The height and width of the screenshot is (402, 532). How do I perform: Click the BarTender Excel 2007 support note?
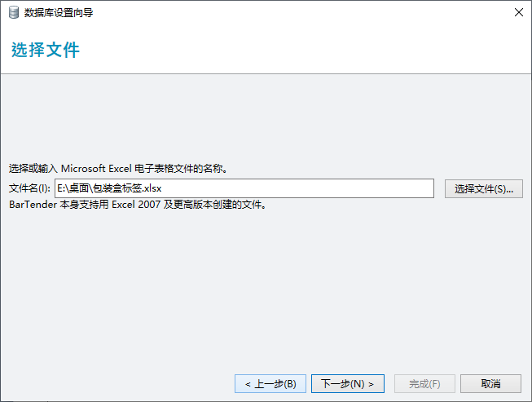pos(138,205)
